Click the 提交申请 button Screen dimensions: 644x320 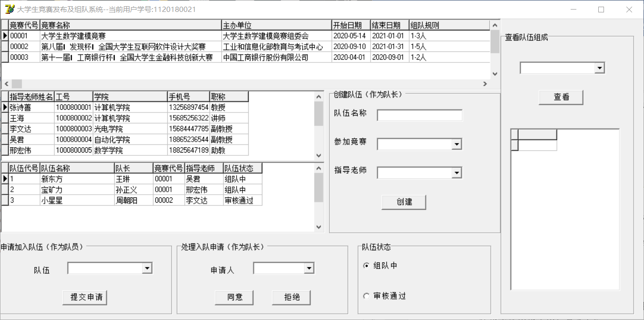pyautogui.click(x=85, y=297)
